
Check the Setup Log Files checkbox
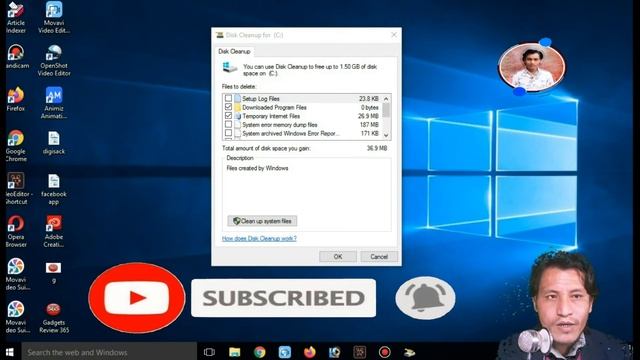point(228,98)
